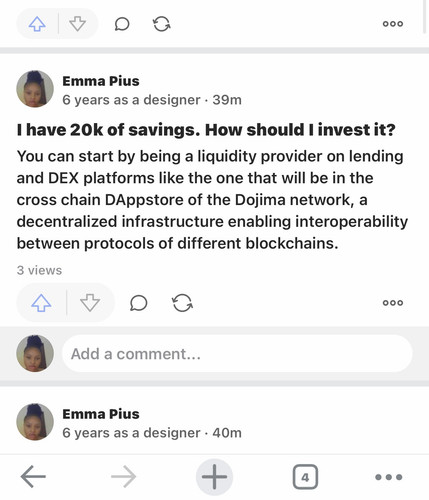Open Emma Pius's profile name, 39m post
The image size is (429, 500).
[x=101, y=81]
